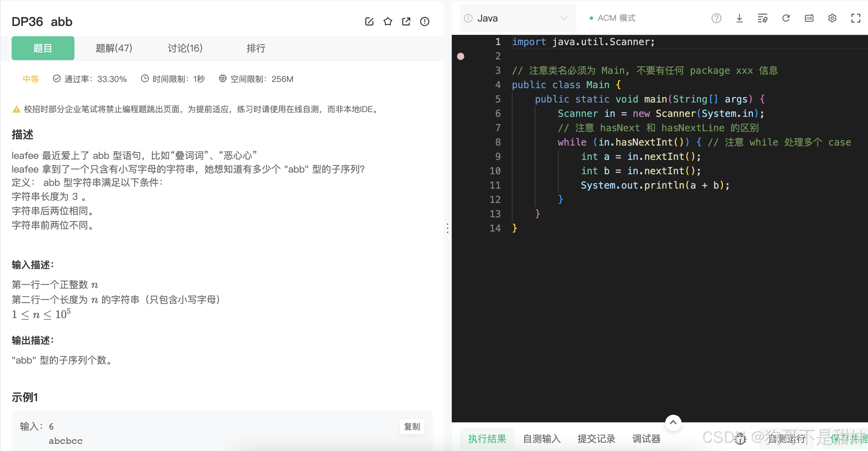Open the 提交记录 tab
The image size is (868, 451).
[596, 439]
